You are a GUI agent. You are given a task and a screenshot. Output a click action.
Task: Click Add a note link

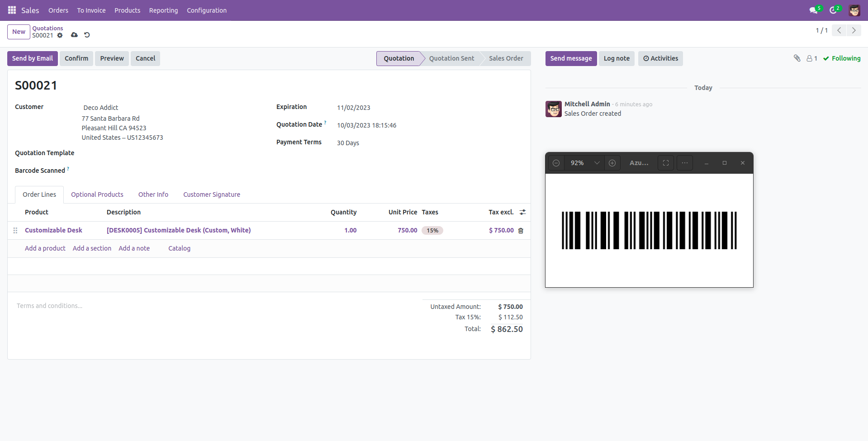(x=134, y=248)
